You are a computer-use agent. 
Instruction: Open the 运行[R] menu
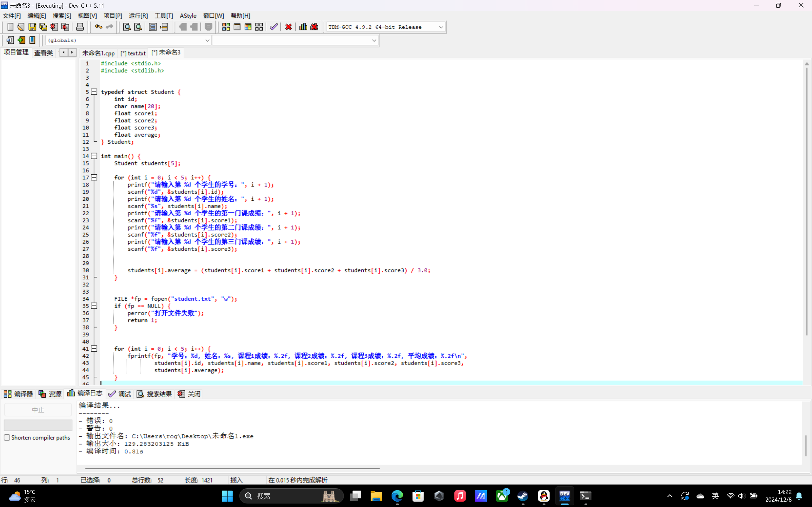(138, 16)
